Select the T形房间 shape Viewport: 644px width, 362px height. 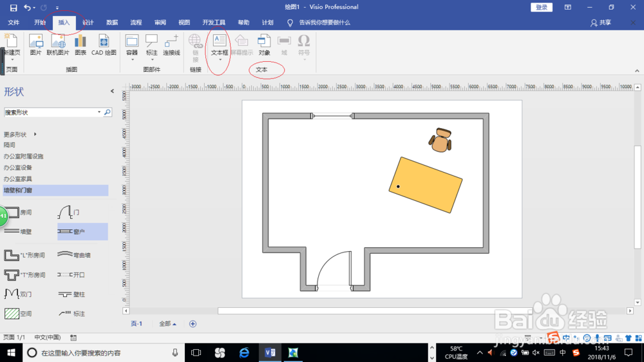pyautogui.click(x=24, y=274)
